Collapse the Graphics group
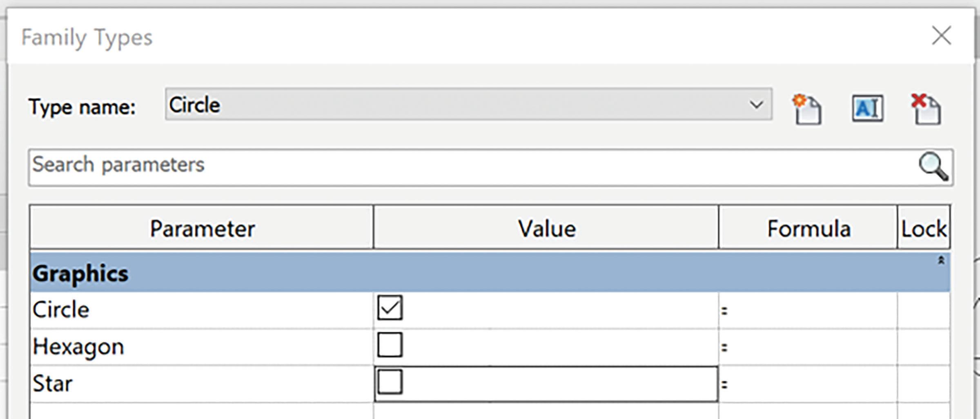 pos(941,261)
